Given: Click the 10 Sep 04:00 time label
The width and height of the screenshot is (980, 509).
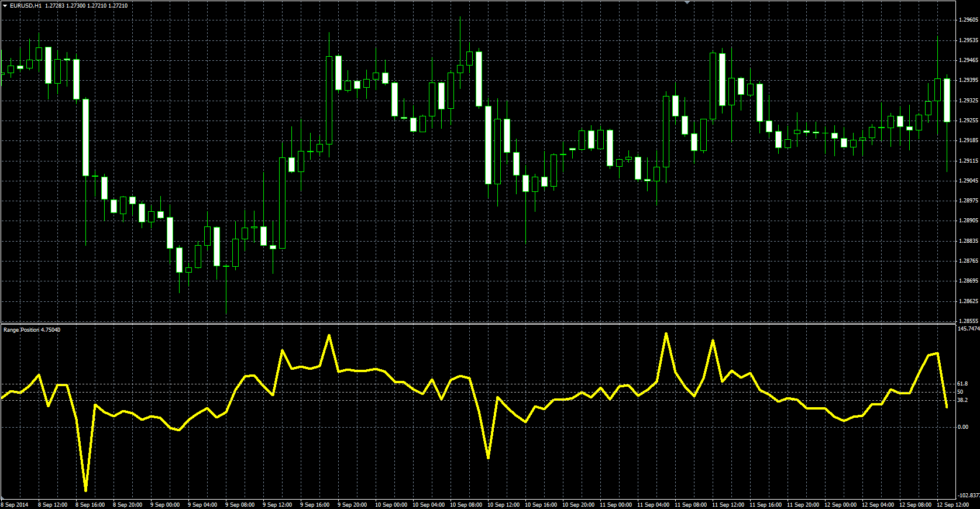Looking at the screenshot, I should [428, 504].
